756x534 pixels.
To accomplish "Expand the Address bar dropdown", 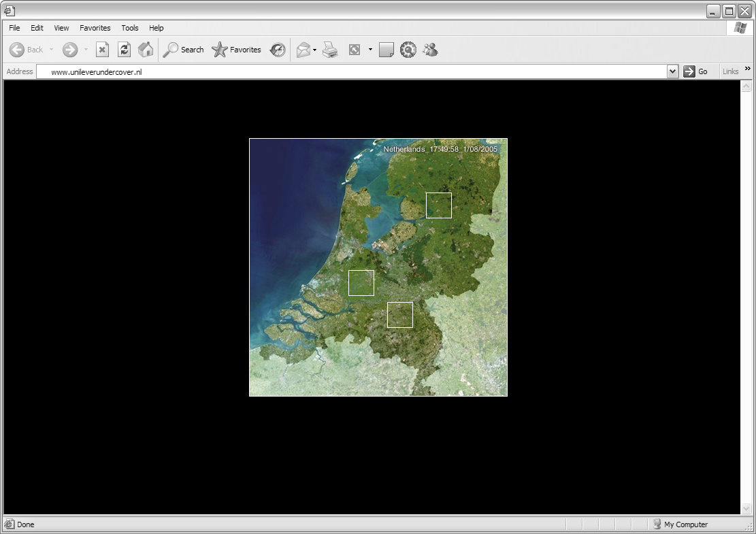I will [x=672, y=72].
